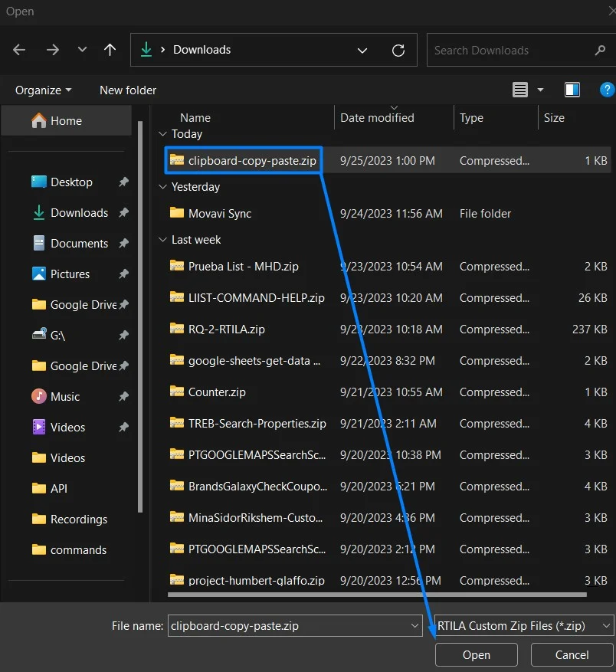The height and width of the screenshot is (672, 616).
Task: Unpin Desktop using its pin icon
Action: [123, 182]
